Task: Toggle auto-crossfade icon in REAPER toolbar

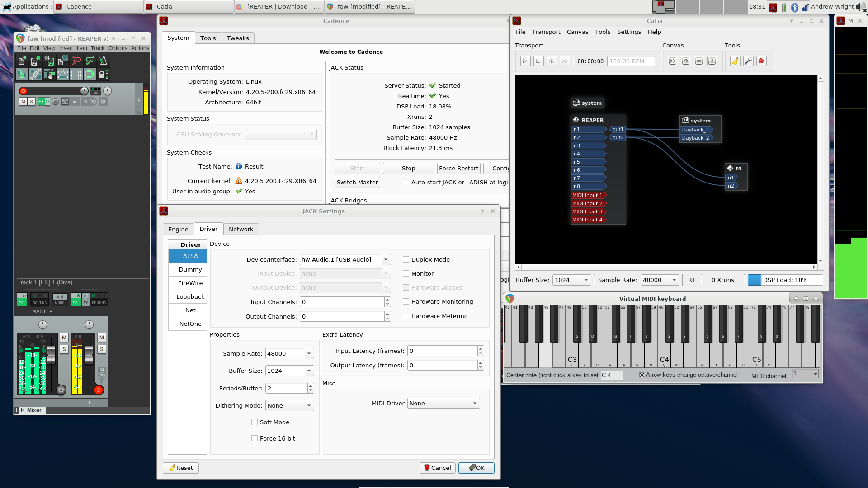Action: click(22, 74)
